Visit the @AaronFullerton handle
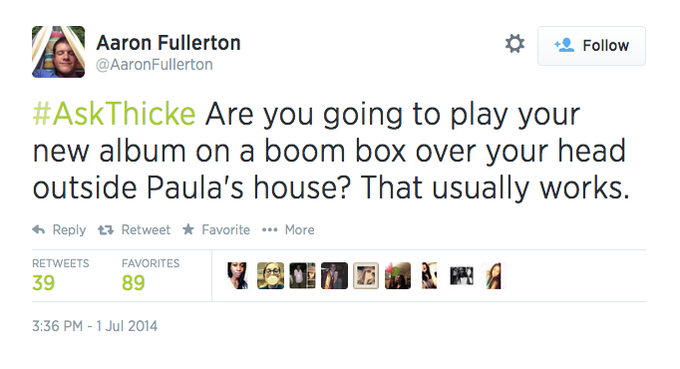This screenshot has width=680, height=369. pyautogui.click(x=154, y=65)
